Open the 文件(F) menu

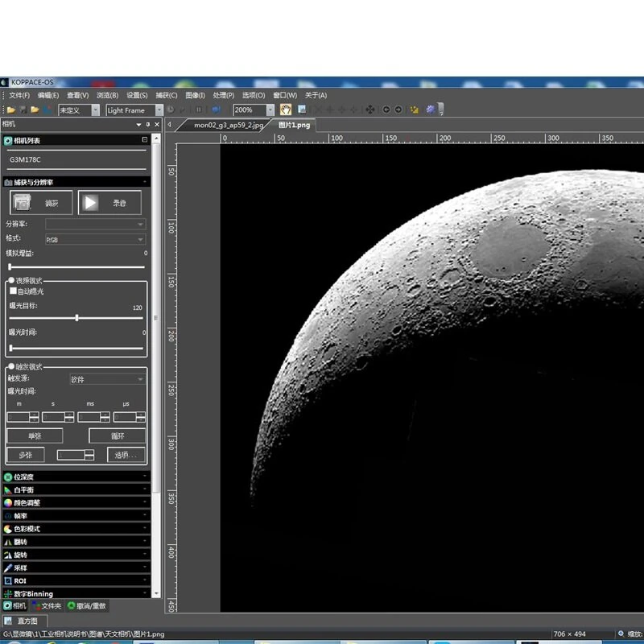19,95
